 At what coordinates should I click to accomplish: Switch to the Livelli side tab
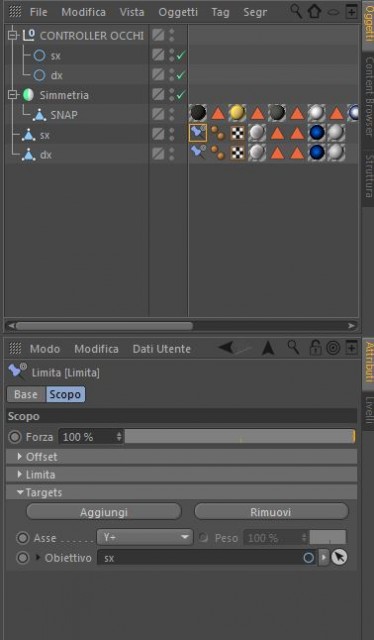(369, 410)
